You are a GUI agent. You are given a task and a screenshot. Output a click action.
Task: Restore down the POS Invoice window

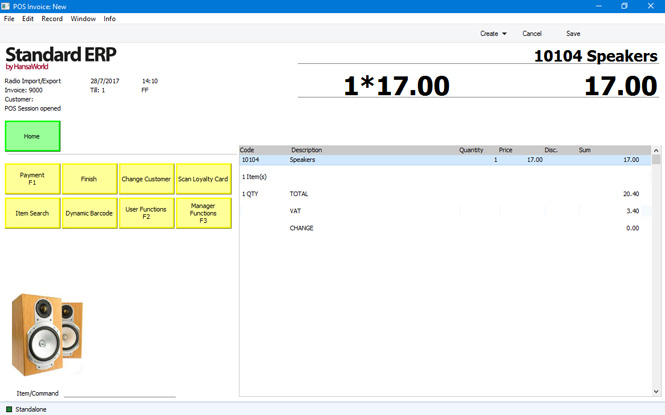[624, 6]
